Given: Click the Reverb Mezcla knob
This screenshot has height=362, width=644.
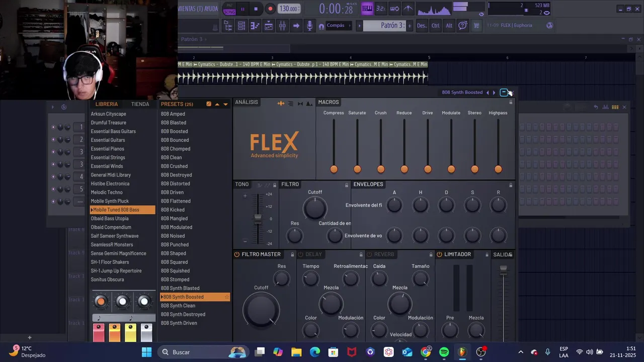Looking at the screenshot, I should coord(399,304).
